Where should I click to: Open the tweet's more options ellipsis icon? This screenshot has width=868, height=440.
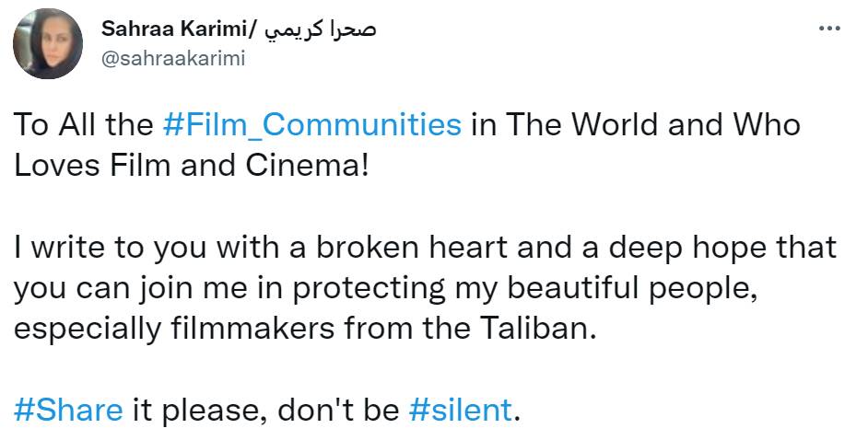(x=829, y=29)
